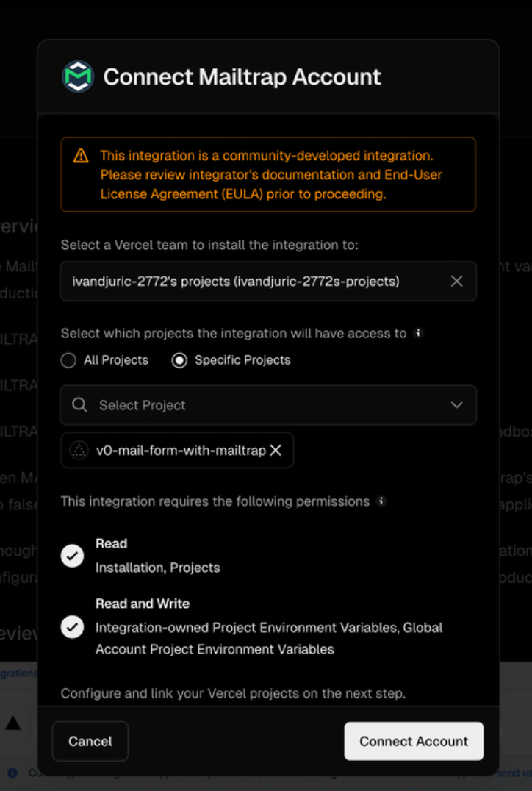Click the Cancel button
This screenshot has height=791, width=532.
(90, 741)
